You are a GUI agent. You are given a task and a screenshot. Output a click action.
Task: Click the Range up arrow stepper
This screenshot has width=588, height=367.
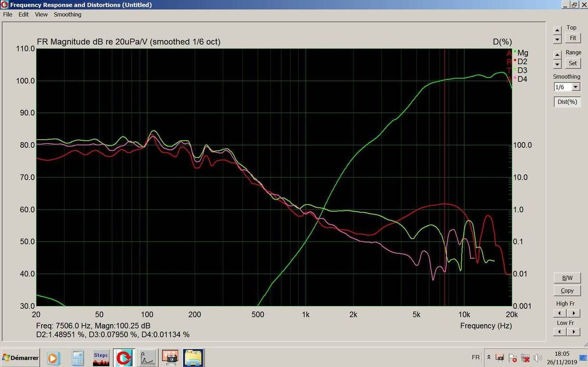coord(557,54)
